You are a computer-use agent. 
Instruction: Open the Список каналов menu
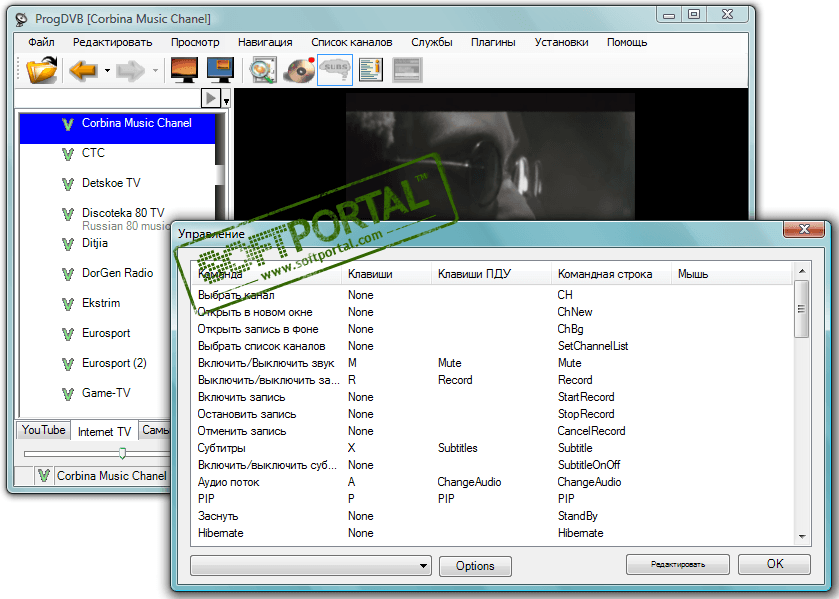click(352, 42)
